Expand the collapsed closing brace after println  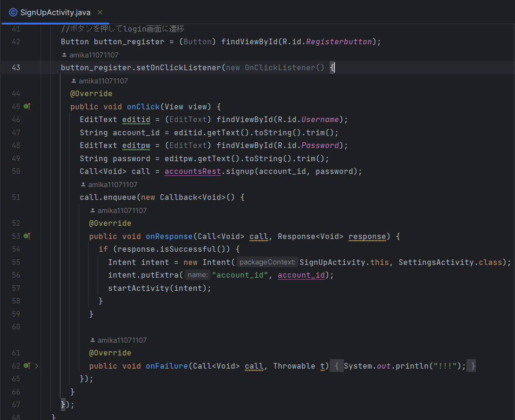[471, 366]
